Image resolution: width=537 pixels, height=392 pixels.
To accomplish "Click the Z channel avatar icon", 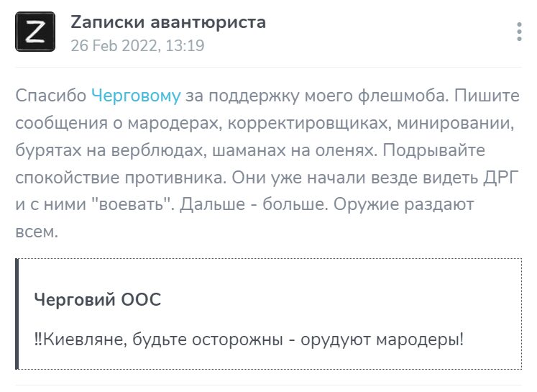I will point(35,32).
